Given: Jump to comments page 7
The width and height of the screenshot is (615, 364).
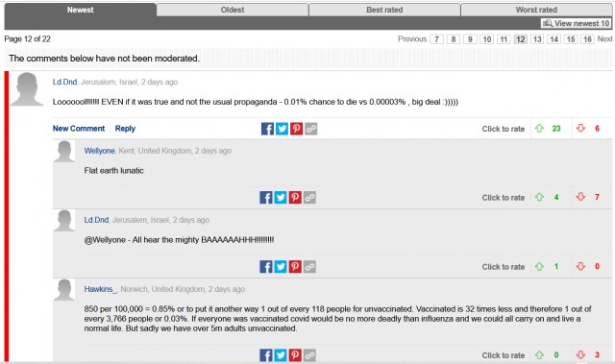Looking at the screenshot, I should (x=436, y=39).
